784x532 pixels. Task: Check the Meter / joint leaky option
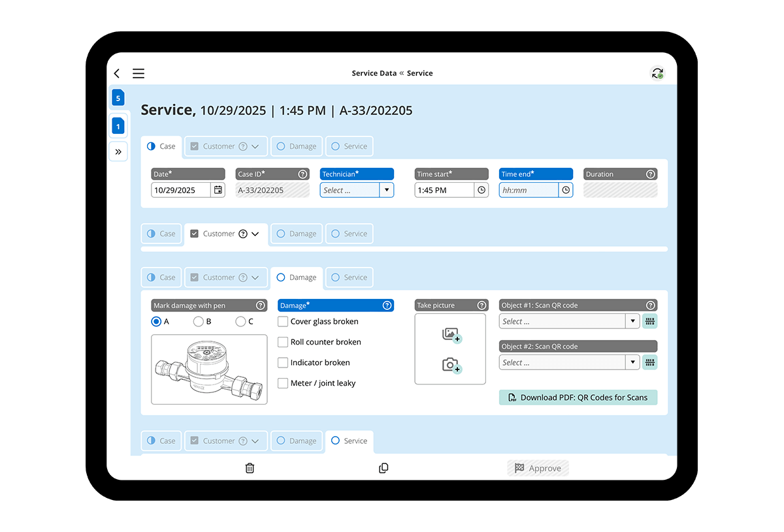click(283, 383)
